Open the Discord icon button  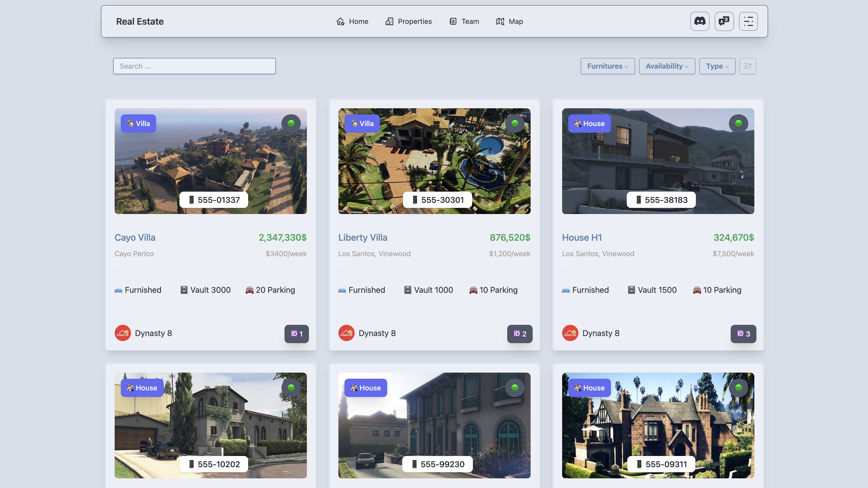coord(699,21)
